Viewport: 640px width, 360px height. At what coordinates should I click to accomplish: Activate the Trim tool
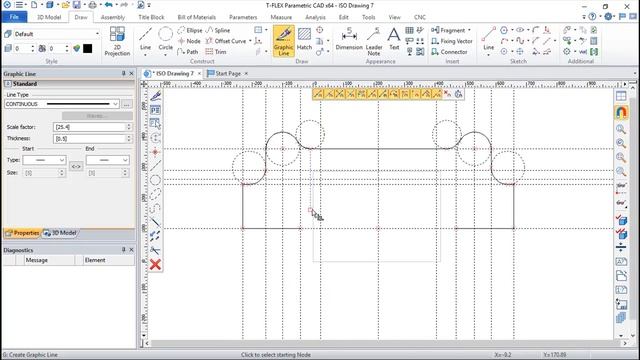tap(216, 52)
